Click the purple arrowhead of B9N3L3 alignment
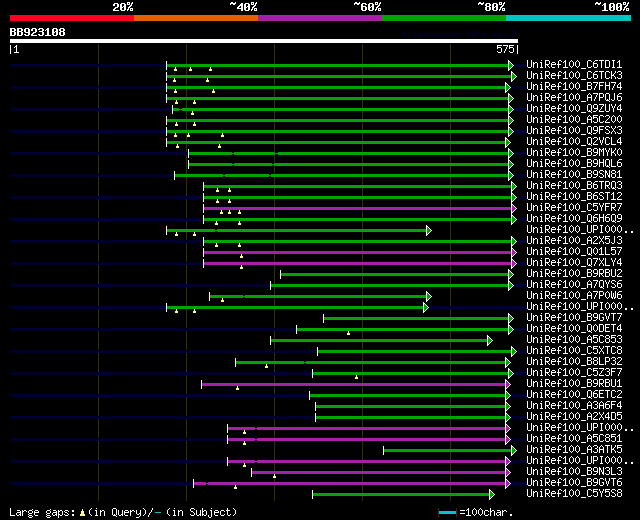The width and height of the screenshot is (640, 520). (508, 473)
